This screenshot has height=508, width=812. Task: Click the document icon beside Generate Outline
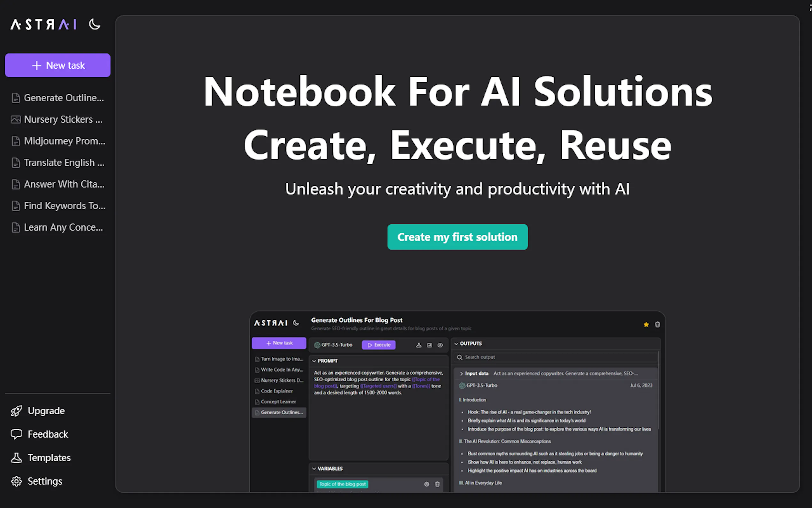point(15,98)
